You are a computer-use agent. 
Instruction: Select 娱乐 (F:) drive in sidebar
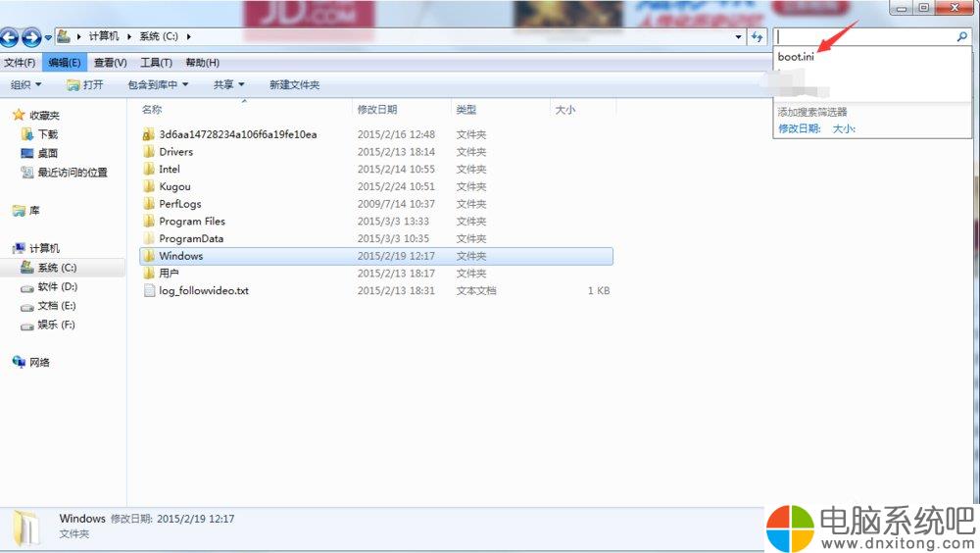point(56,324)
